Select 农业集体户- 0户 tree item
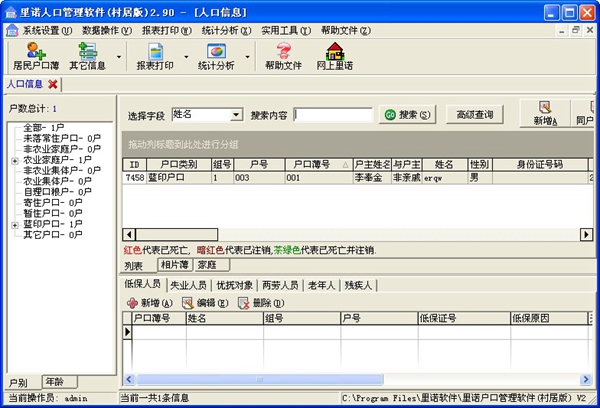Viewport: 600px width, 408px height. point(57,181)
